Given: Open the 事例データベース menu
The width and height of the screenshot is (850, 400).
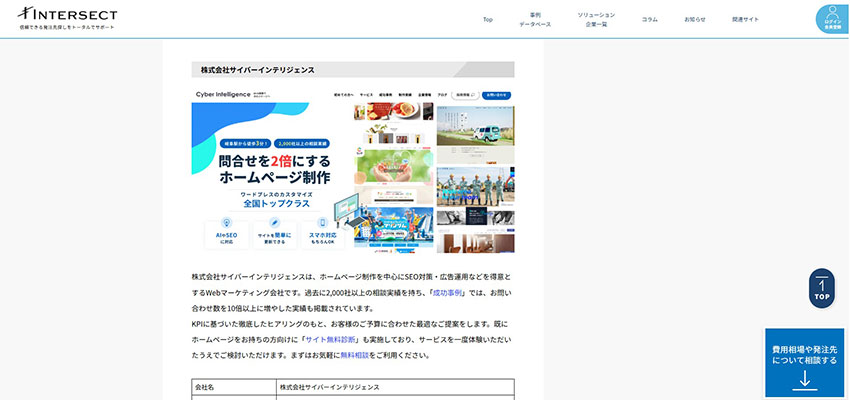Looking at the screenshot, I should [x=535, y=20].
